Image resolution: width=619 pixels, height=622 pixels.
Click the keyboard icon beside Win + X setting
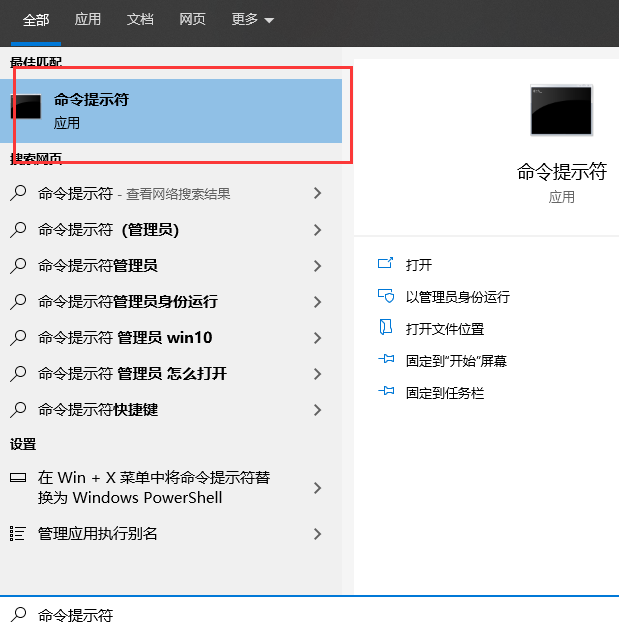18,478
